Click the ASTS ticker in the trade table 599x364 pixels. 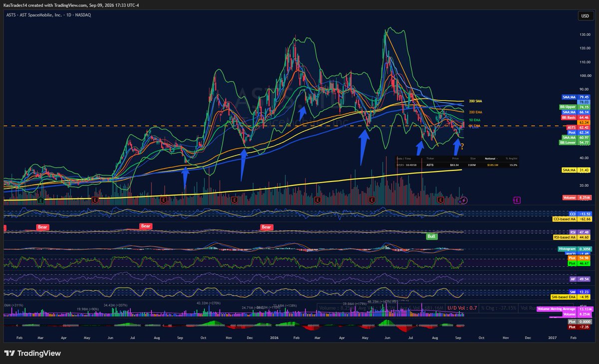coord(430,164)
